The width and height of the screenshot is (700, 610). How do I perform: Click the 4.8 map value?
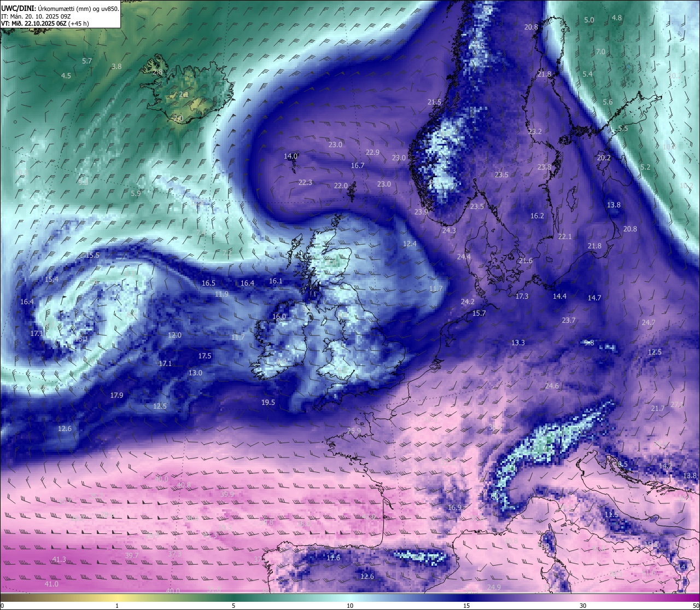point(617,18)
